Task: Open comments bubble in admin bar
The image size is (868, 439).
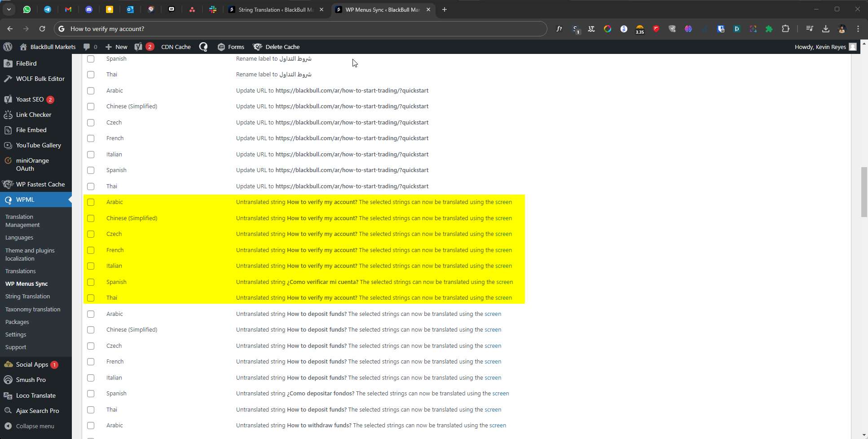Action: coord(90,47)
